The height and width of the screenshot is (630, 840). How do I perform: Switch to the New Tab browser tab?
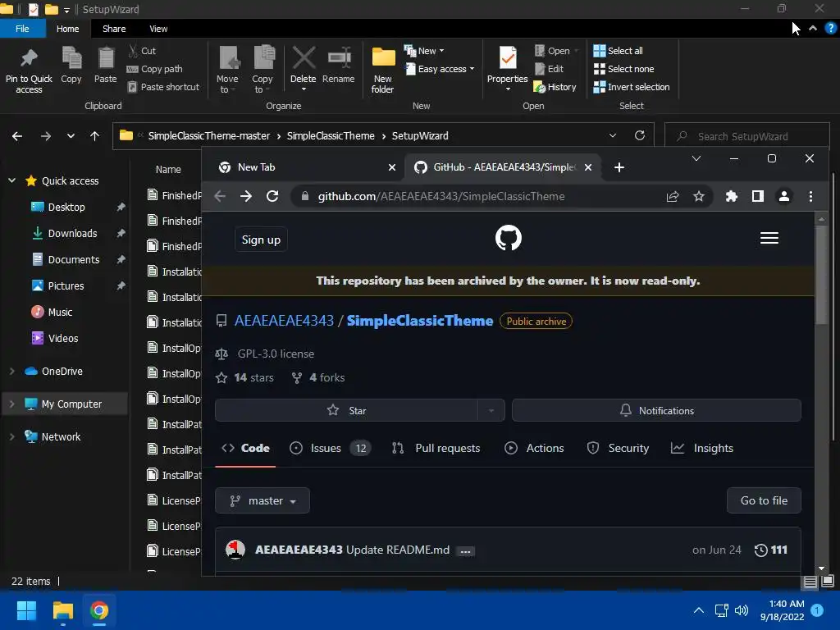(x=303, y=167)
